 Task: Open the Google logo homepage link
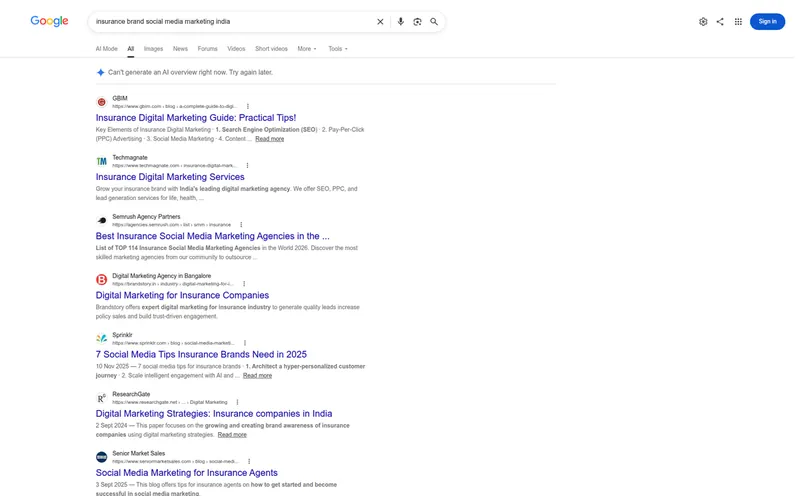pyautogui.click(x=49, y=21)
